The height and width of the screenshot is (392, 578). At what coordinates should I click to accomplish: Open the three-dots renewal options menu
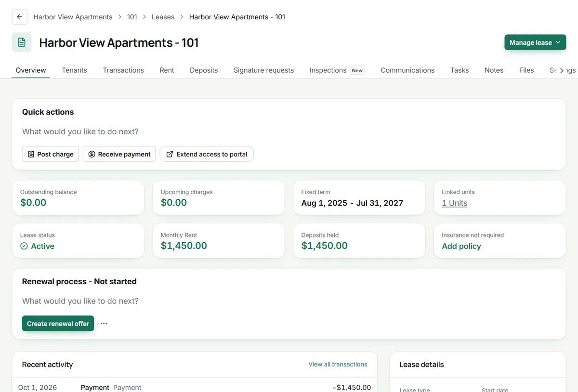104,324
